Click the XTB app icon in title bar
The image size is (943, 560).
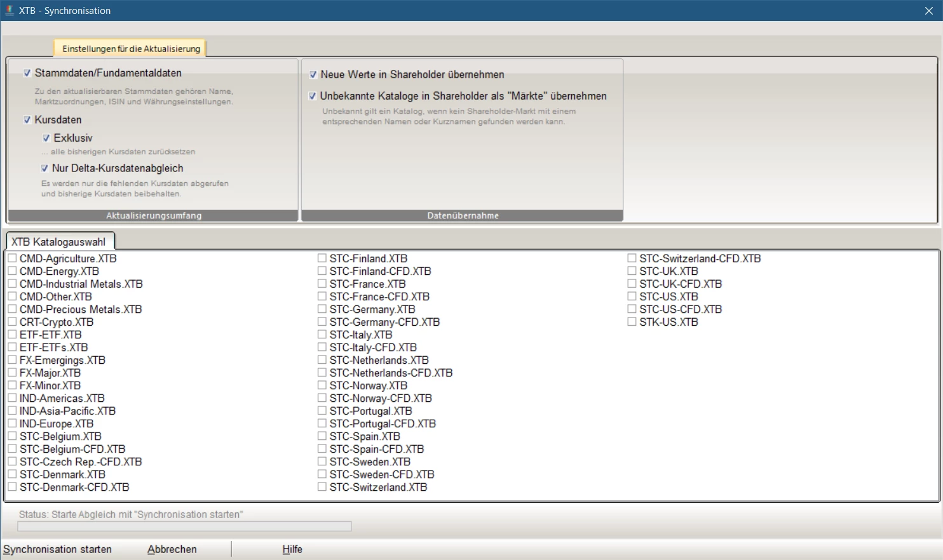(10, 10)
